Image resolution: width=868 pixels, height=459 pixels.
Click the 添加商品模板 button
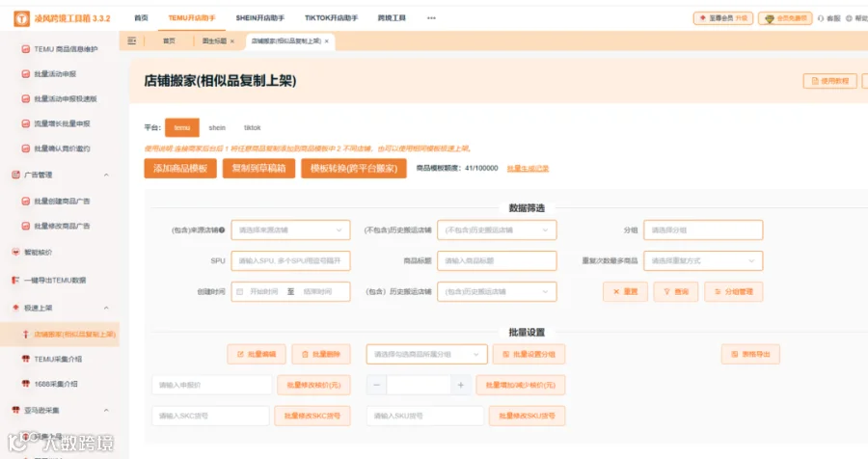[x=180, y=169]
